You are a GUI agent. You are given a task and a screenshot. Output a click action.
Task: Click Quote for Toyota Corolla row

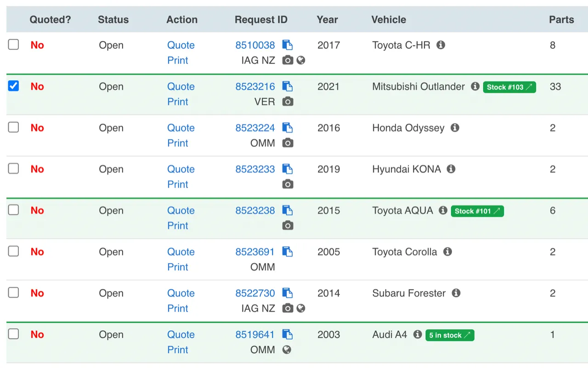pyautogui.click(x=181, y=252)
